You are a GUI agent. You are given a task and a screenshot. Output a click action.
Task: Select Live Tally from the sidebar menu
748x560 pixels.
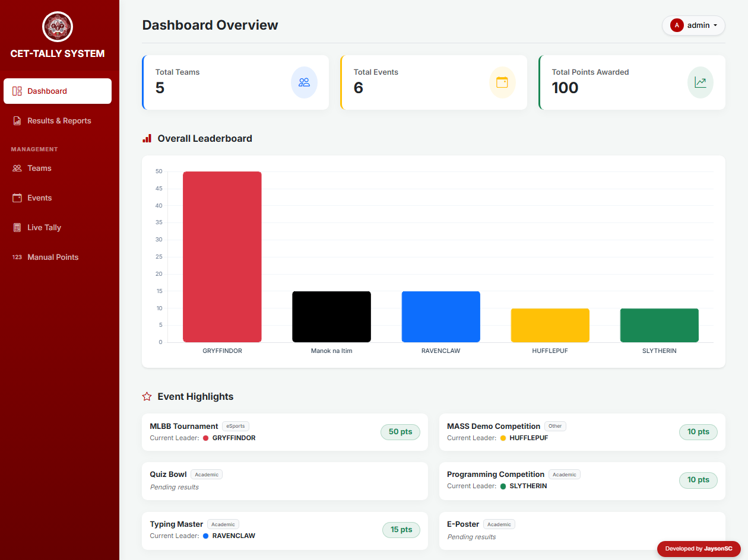45,227
